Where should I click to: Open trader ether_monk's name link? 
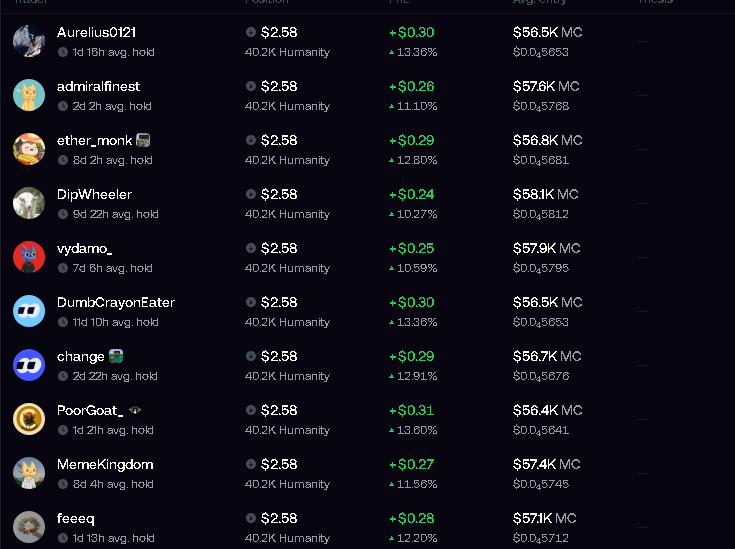94,140
